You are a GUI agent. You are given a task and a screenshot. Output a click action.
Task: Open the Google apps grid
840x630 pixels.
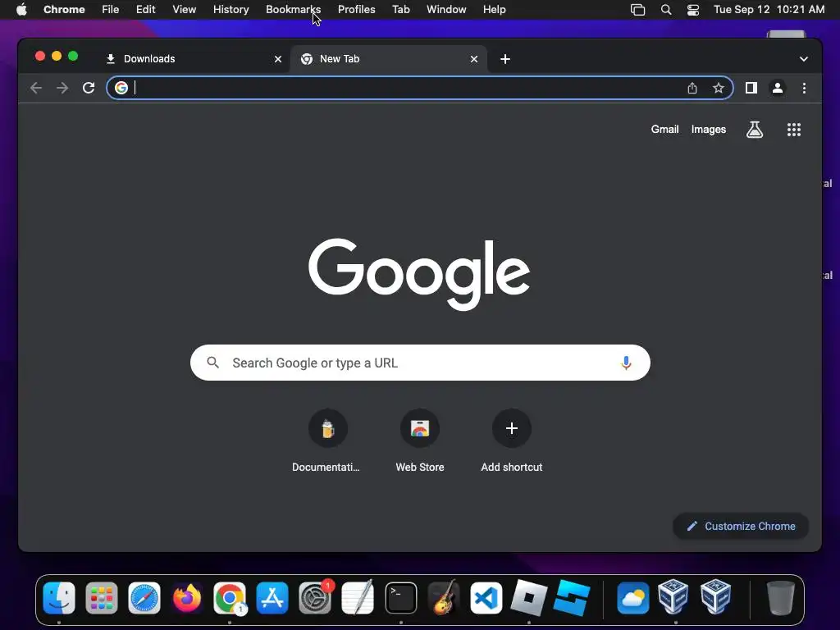click(794, 129)
